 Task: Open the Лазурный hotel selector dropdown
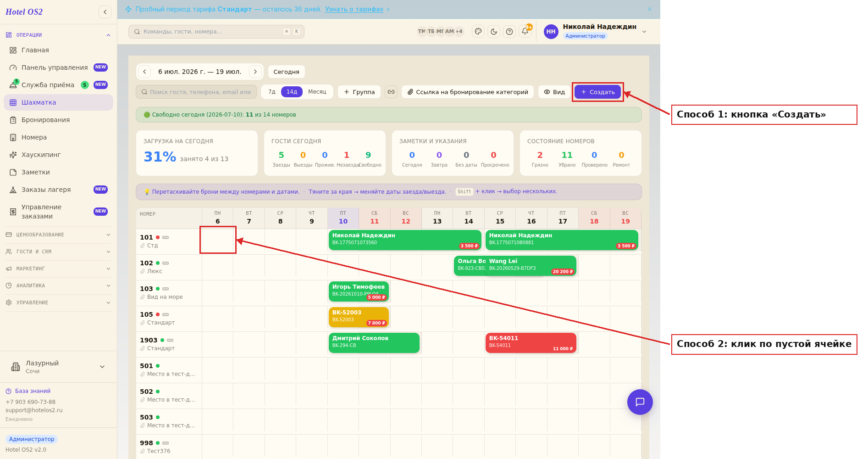click(58, 367)
